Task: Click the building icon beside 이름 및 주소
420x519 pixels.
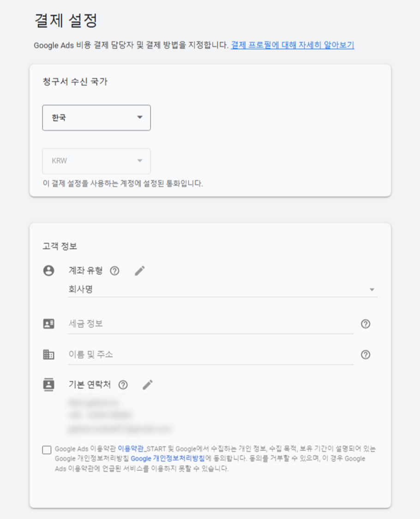Action: click(48, 354)
